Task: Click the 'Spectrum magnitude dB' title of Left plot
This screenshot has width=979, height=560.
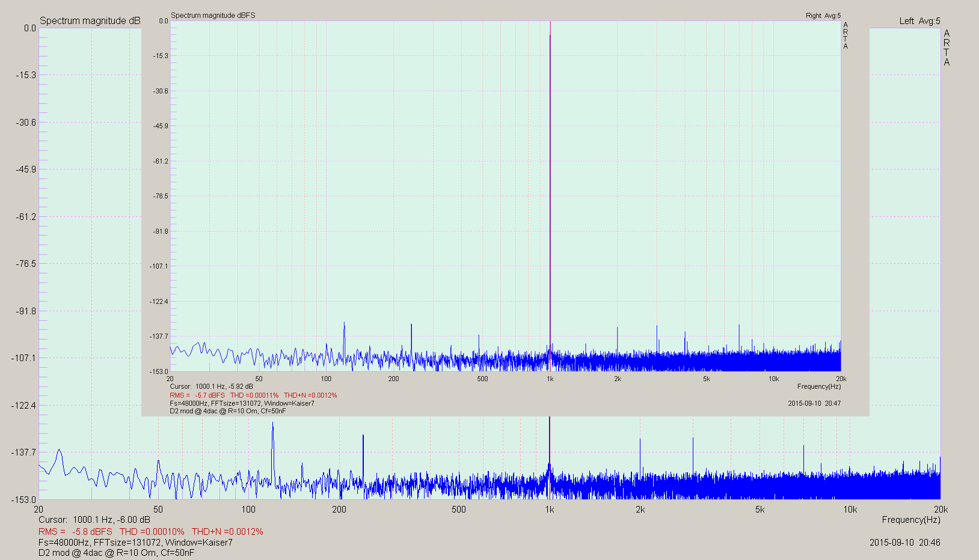Action: coord(90,21)
